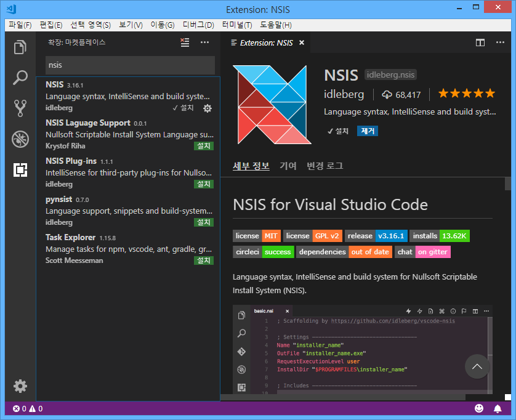Image resolution: width=516 pixels, height=420 pixels.
Task: Open the Debug view in activity bar
Action: [x=20, y=139]
